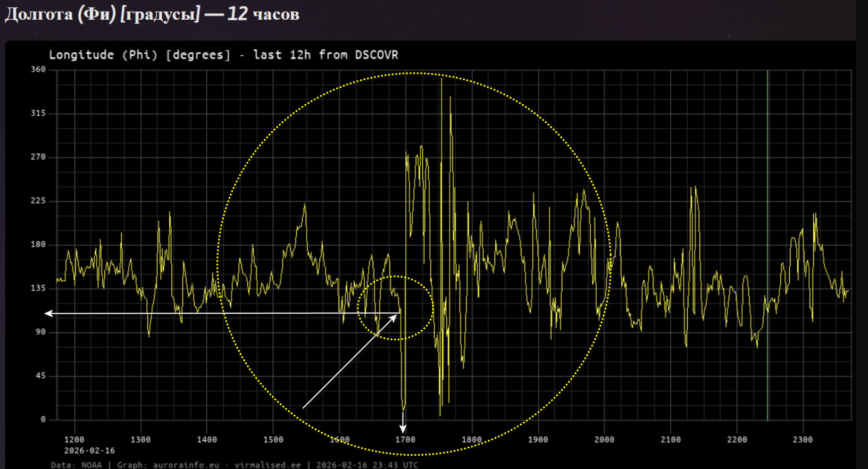Screen dimensions: 868x469
Task: Click the center of the small dotted yellow circle
Action: [x=396, y=308]
